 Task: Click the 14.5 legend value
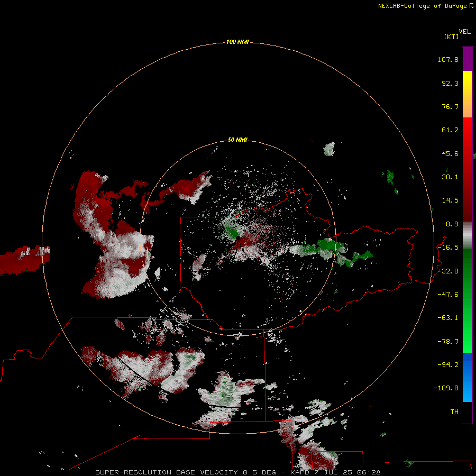pyautogui.click(x=450, y=200)
